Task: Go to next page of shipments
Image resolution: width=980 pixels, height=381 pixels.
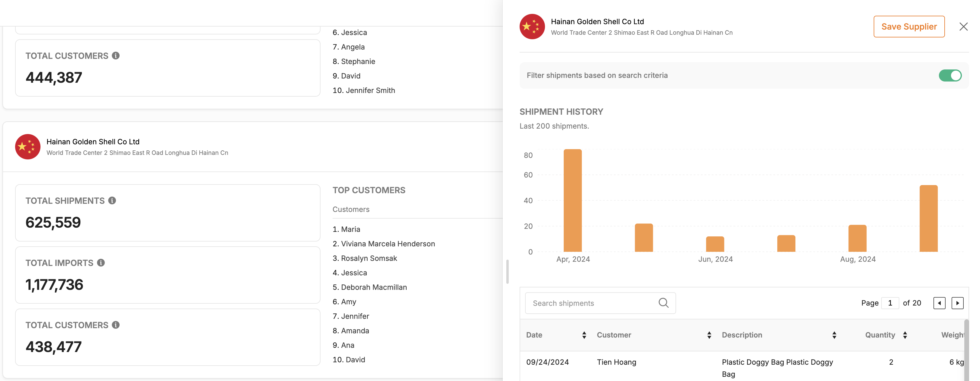Action: click(x=957, y=303)
